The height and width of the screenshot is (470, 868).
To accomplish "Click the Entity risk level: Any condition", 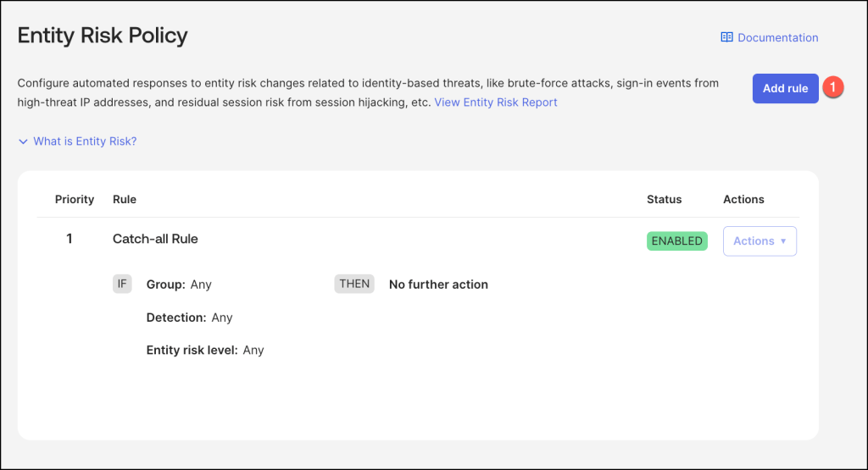I will pos(205,350).
